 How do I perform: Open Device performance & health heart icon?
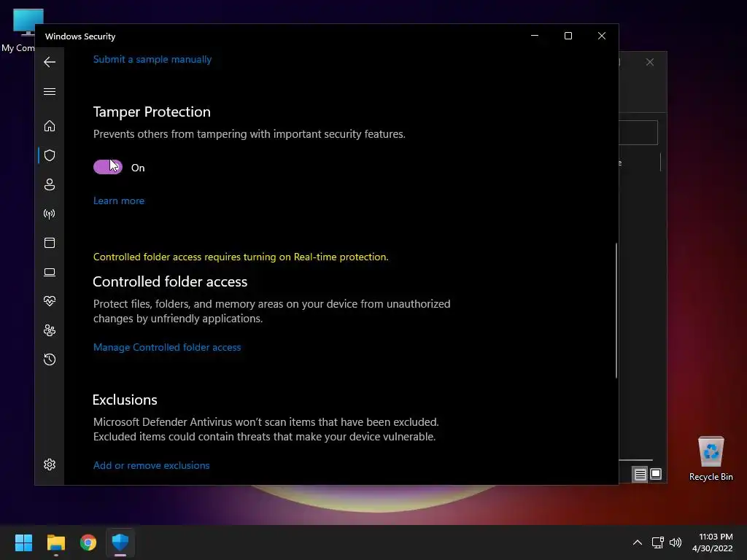[50, 301]
